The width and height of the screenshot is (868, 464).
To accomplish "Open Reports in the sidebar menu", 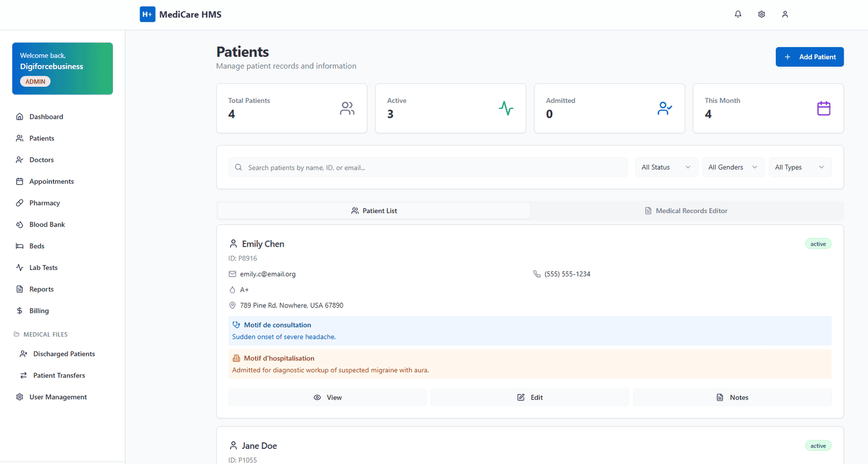I will 62,289.
